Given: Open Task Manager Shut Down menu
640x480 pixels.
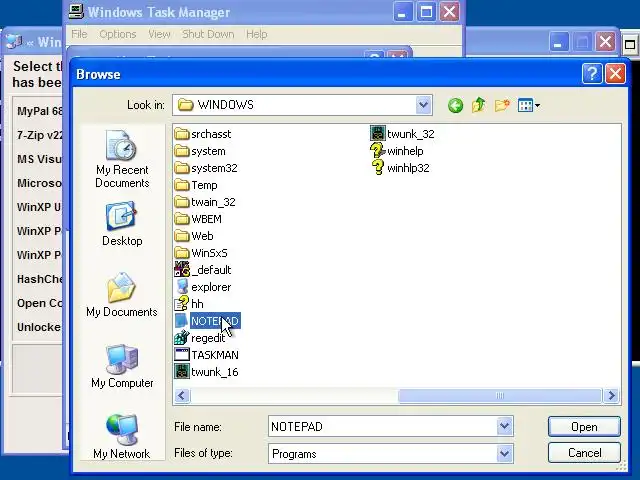Looking at the screenshot, I should (x=208, y=34).
